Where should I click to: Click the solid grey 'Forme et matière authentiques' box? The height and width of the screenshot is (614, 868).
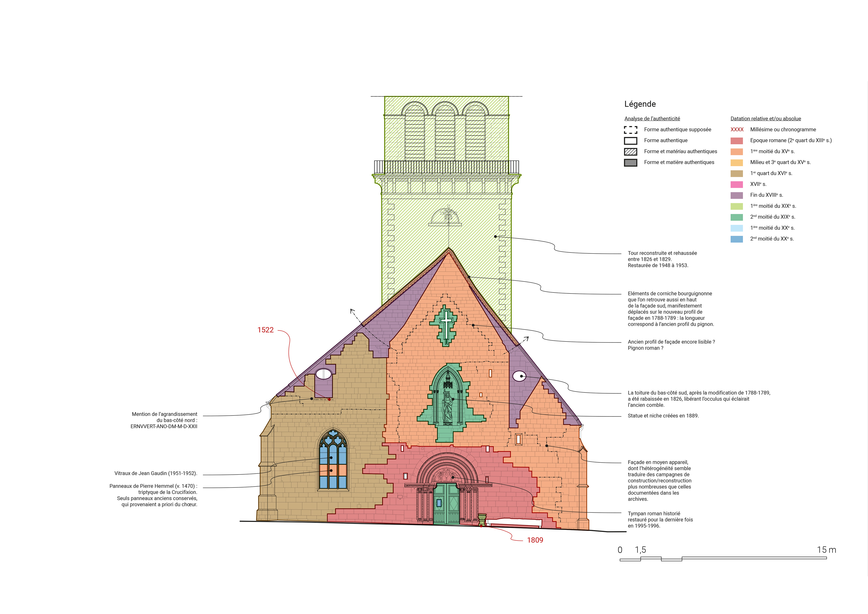pyautogui.click(x=630, y=163)
